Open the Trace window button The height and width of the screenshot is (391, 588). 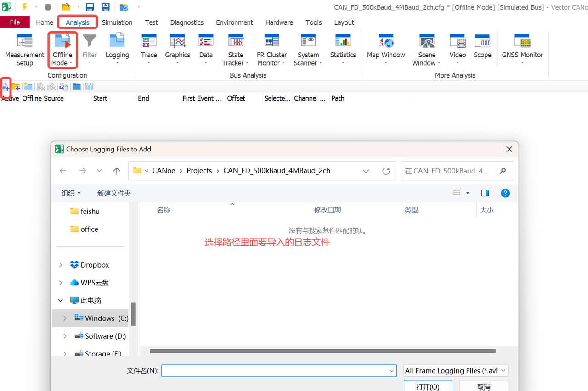tap(149, 49)
